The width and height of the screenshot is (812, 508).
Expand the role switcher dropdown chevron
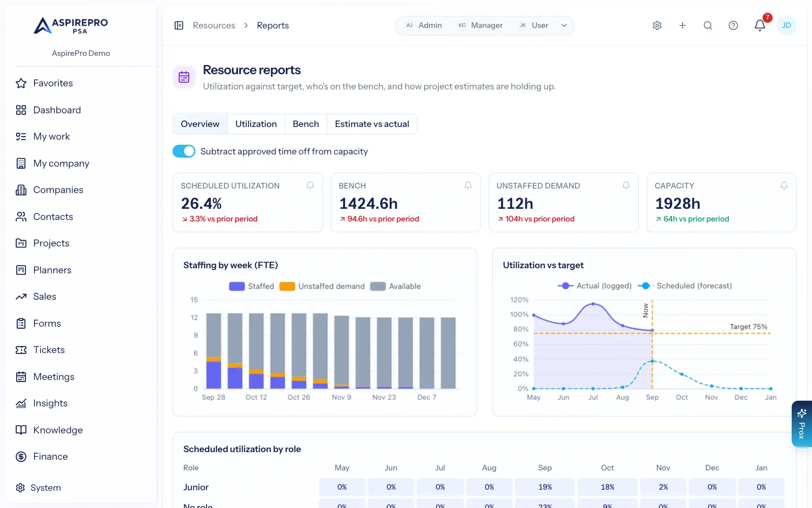pos(564,25)
